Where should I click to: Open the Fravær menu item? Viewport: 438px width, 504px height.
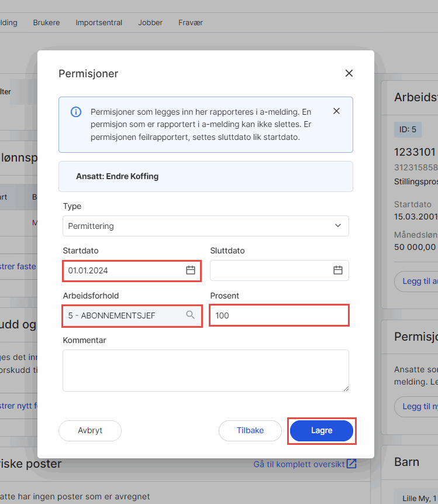(190, 23)
